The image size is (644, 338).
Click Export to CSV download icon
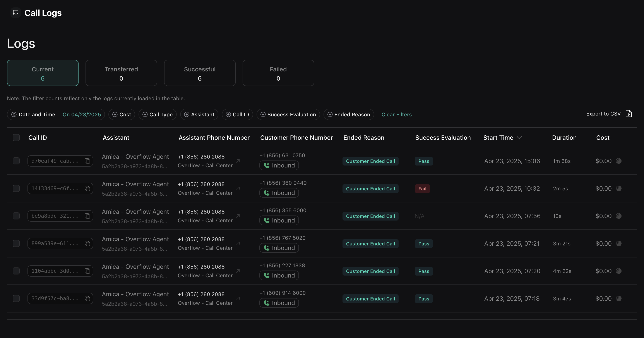(x=629, y=114)
